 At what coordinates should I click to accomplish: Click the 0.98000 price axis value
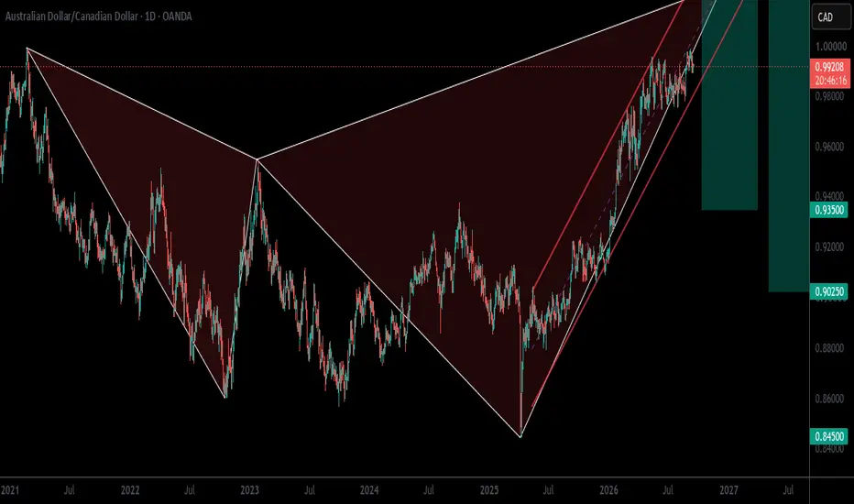coord(830,96)
